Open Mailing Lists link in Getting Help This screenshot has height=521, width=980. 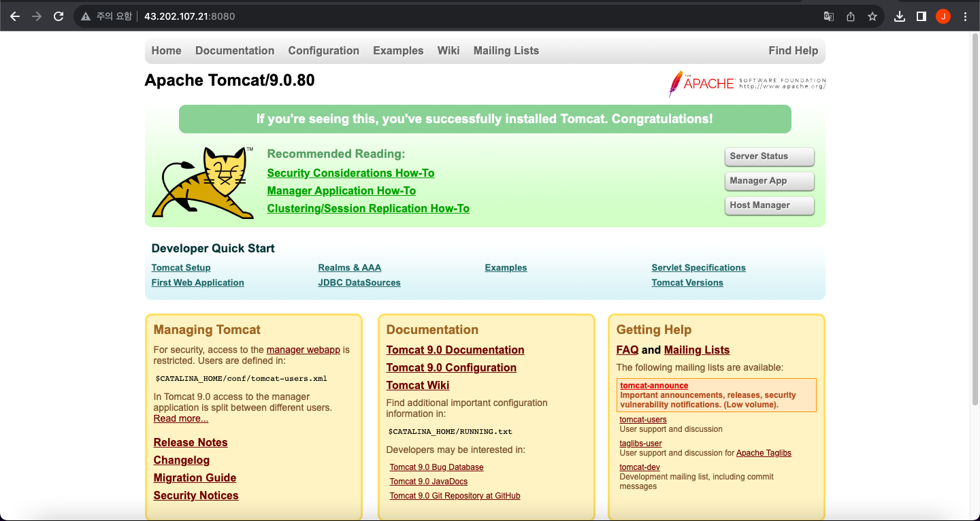pos(697,350)
